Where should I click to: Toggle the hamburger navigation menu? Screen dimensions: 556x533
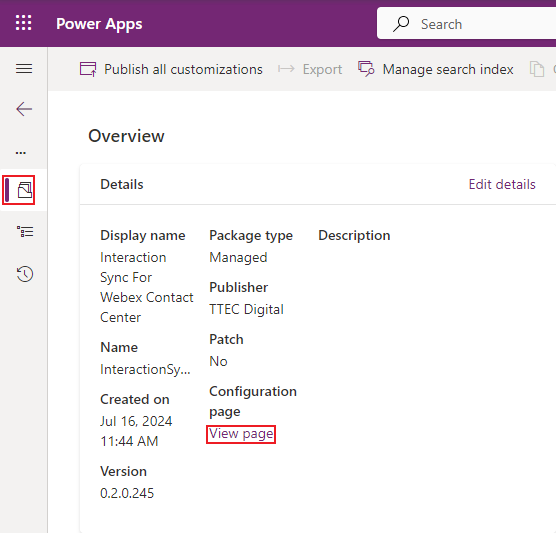click(x=24, y=68)
